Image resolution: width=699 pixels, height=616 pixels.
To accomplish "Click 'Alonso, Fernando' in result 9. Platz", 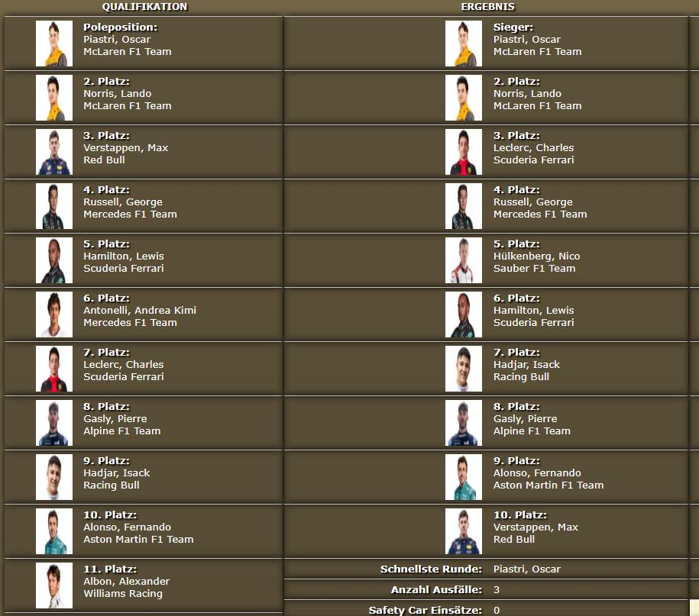I will coord(537,473).
